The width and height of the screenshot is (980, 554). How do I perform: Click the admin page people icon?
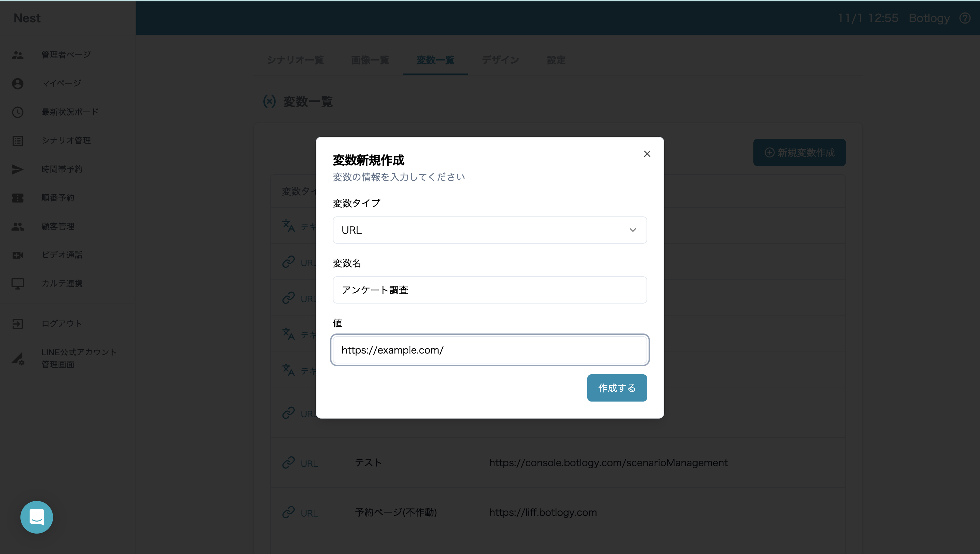[17, 55]
